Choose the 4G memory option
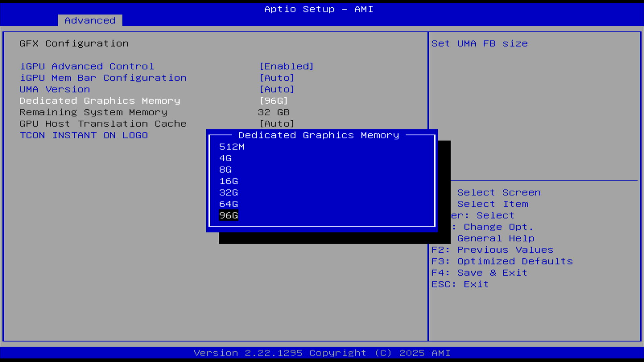 tap(225, 158)
